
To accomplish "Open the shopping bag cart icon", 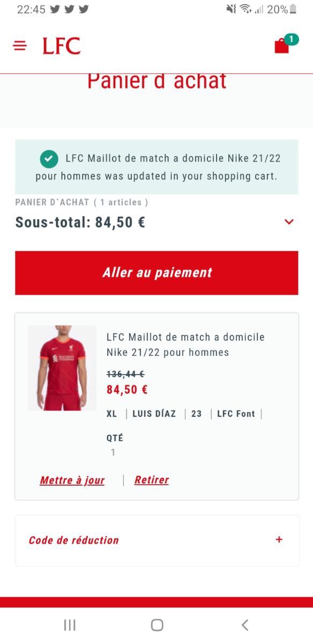I will 282,46.
